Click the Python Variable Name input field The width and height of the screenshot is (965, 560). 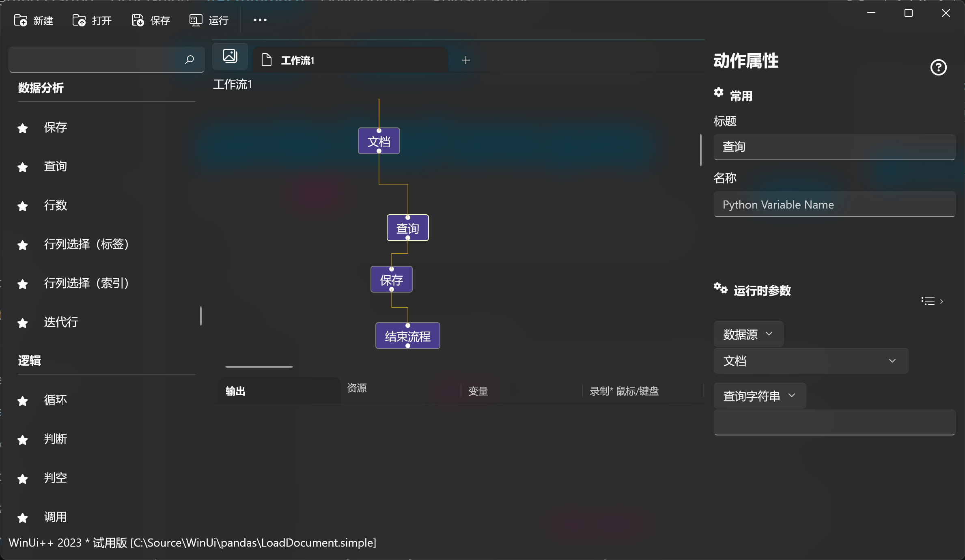point(834,205)
